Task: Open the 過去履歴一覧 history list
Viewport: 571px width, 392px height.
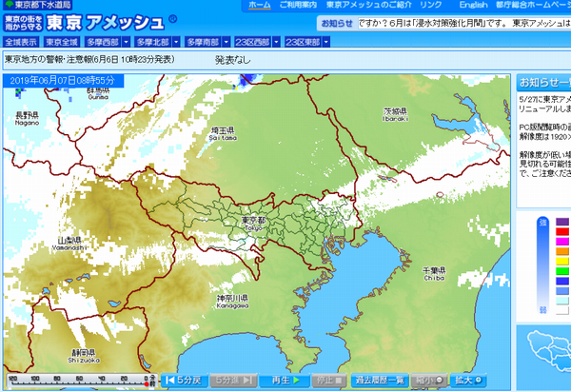Action: click(380, 381)
